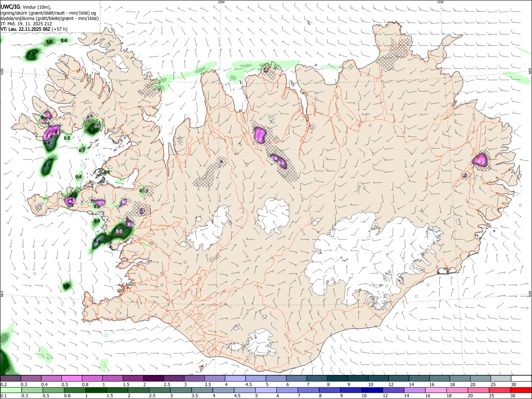Select the dark blue lower-legend swatch labeled 10
This screenshot has width=532, height=399.
(372, 390)
